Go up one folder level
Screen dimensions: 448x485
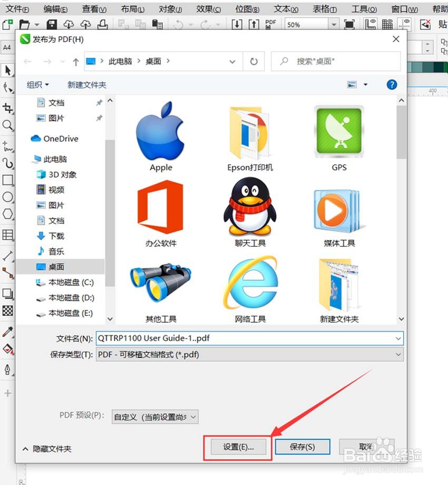point(75,62)
